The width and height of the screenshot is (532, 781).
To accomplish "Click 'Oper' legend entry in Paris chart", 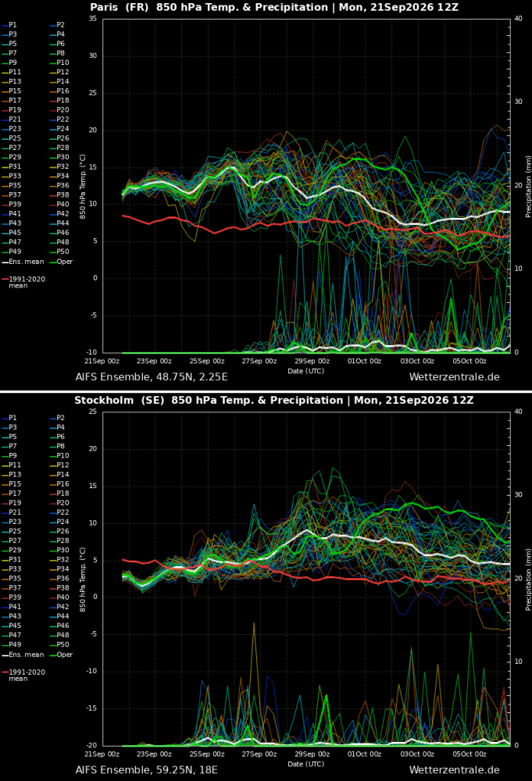I will (x=61, y=262).
